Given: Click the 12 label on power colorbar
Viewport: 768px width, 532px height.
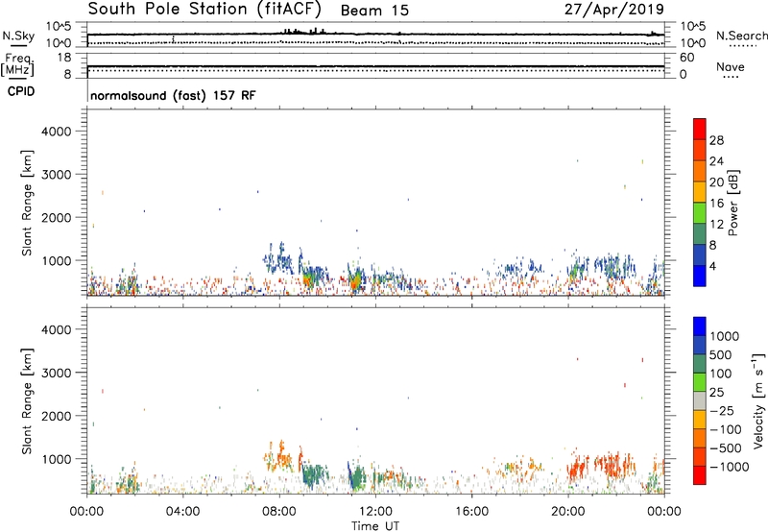Looking at the screenshot, I should coord(716,225).
